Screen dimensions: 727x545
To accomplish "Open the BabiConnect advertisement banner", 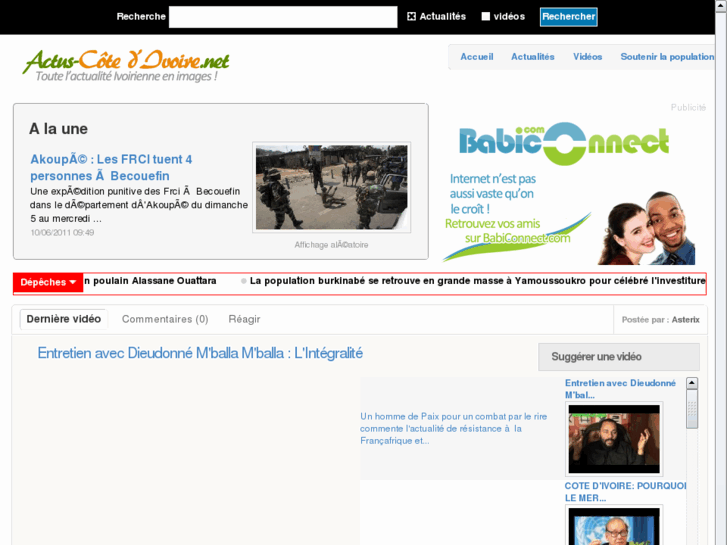I will [x=570, y=192].
